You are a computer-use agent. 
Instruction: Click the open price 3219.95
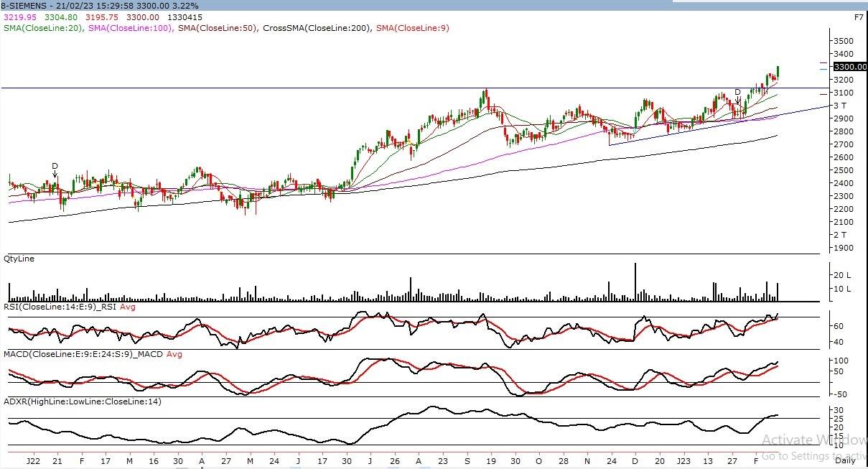19,17
